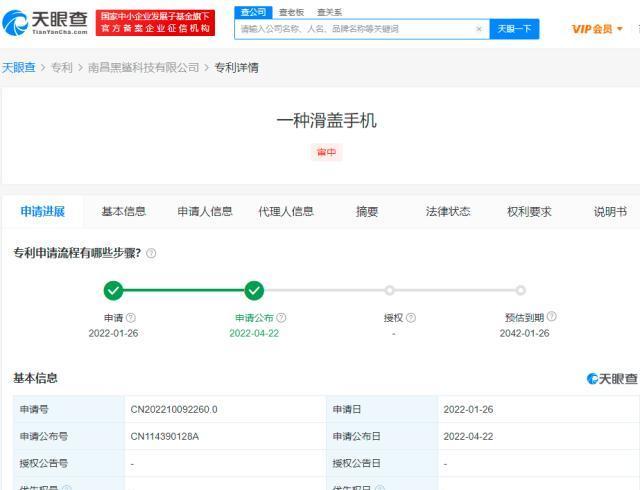Image resolution: width=640 pixels, height=490 pixels.
Task: Click the application number CN202210092260.0
Action: (x=174, y=410)
